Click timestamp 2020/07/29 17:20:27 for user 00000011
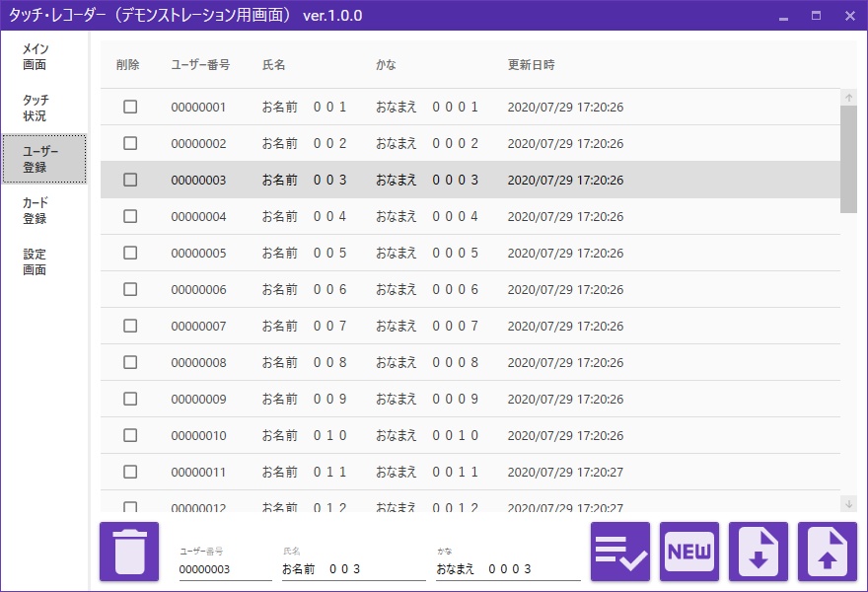 (565, 473)
